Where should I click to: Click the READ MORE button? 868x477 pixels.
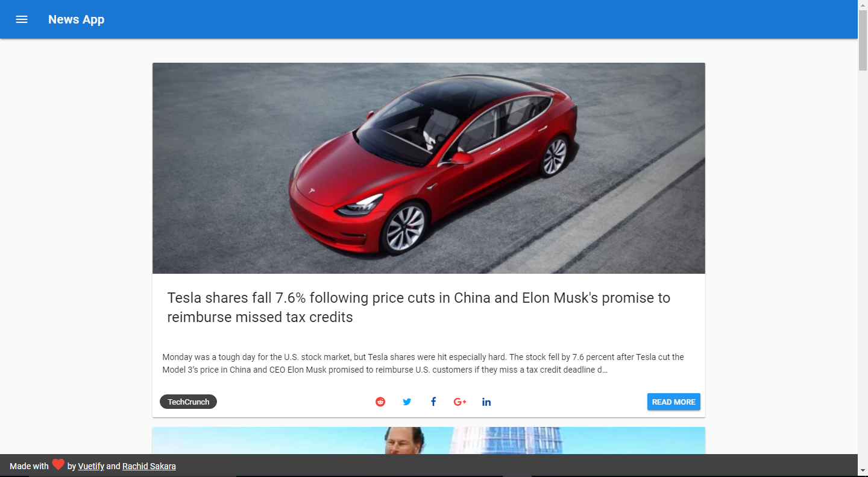(674, 402)
